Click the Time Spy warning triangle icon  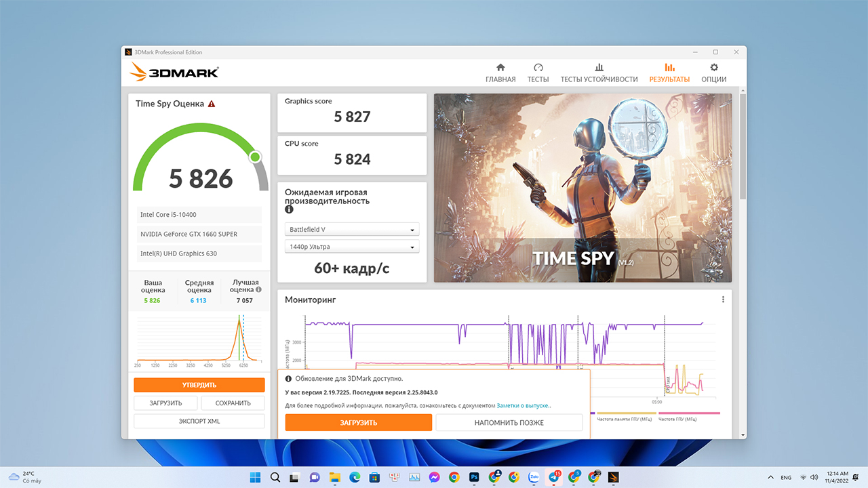(x=212, y=104)
